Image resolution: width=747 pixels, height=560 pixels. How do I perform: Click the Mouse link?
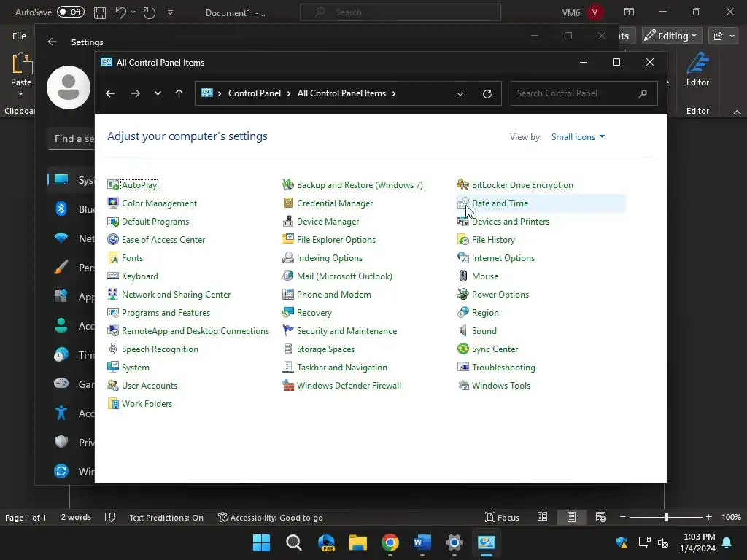[x=485, y=276]
